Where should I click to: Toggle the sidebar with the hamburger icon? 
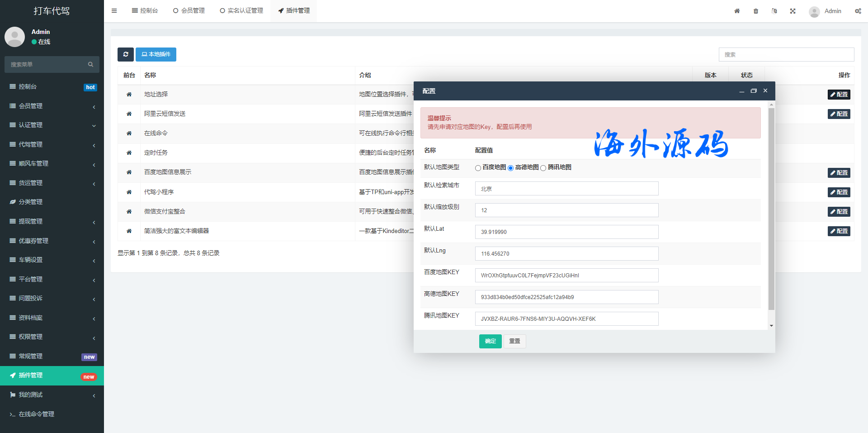114,11
